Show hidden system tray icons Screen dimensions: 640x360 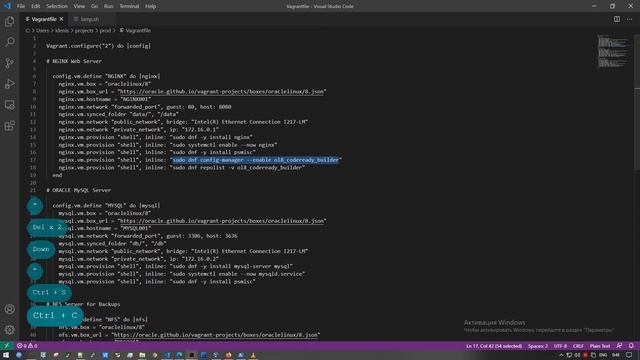click(x=561, y=355)
